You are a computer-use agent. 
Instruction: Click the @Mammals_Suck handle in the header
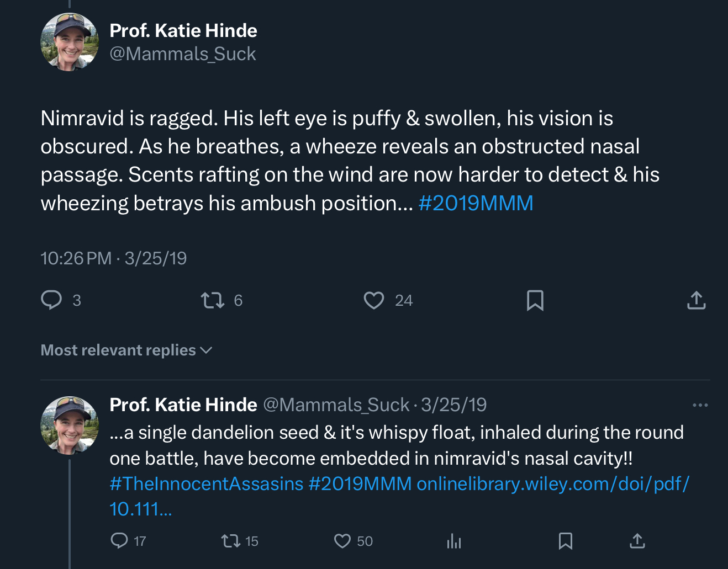tap(183, 54)
